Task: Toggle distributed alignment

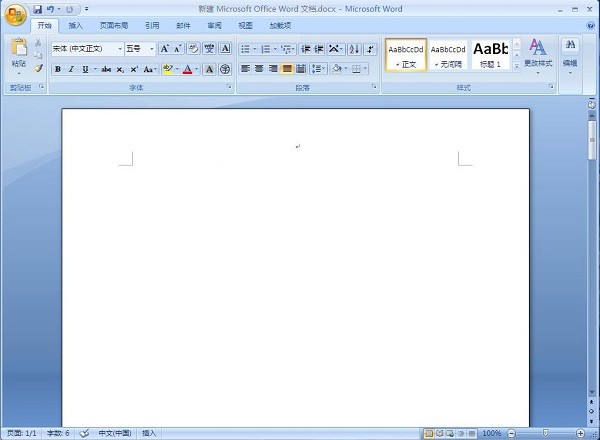Action: pyautogui.click(x=301, y=69)
